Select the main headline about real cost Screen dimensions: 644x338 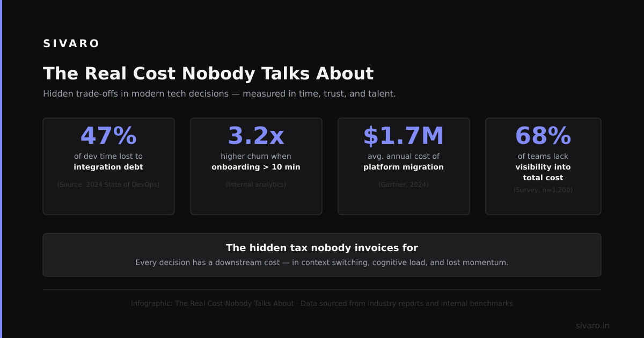[x=208, y=74]
